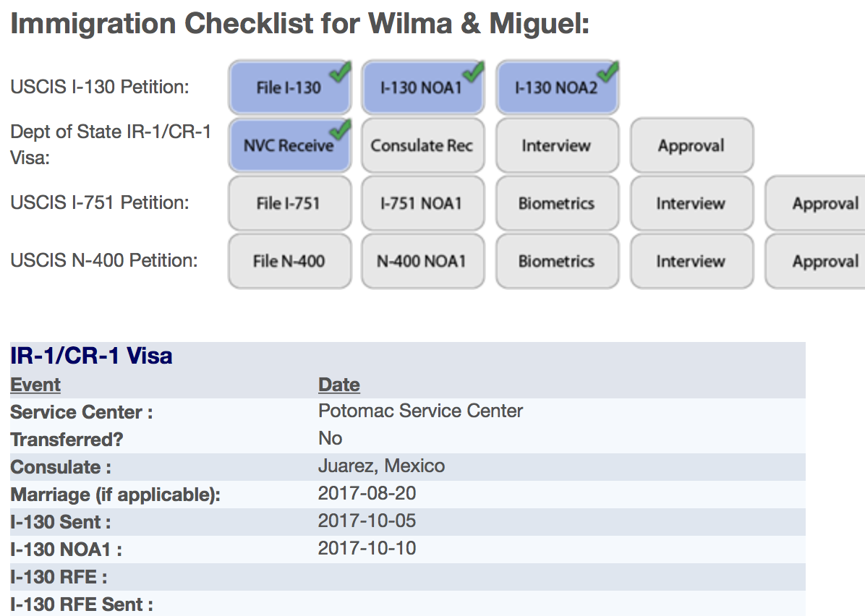This screenshot has width=865, height=616.
Task: Click the N-400 petition Approval box
Action: click(x=815, y=261)
